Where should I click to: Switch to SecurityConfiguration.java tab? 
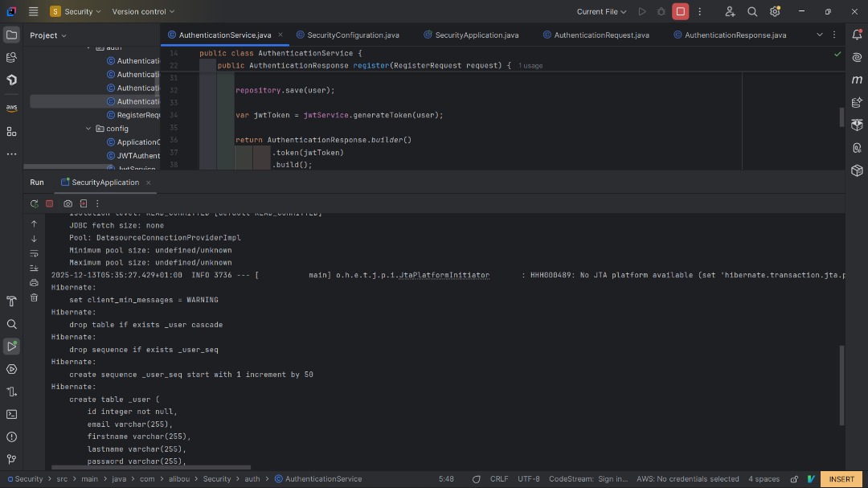tap(348, 35)
